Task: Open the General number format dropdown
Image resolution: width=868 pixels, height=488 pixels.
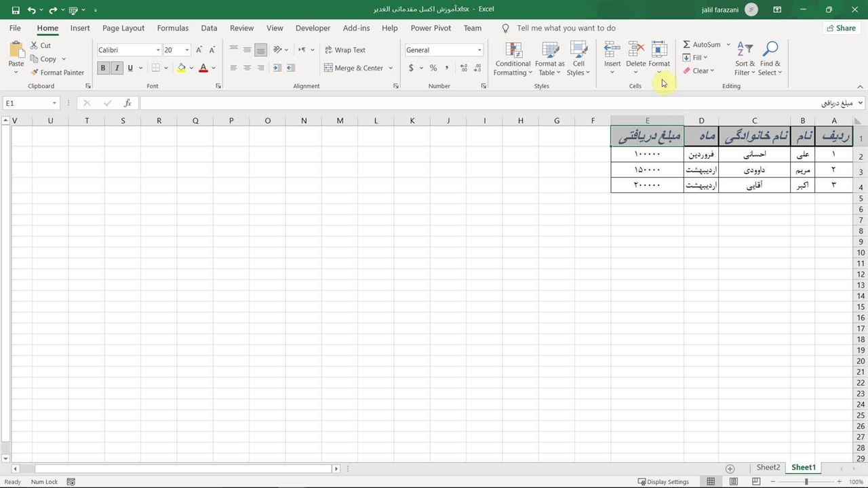Action: tap(479, 50)
